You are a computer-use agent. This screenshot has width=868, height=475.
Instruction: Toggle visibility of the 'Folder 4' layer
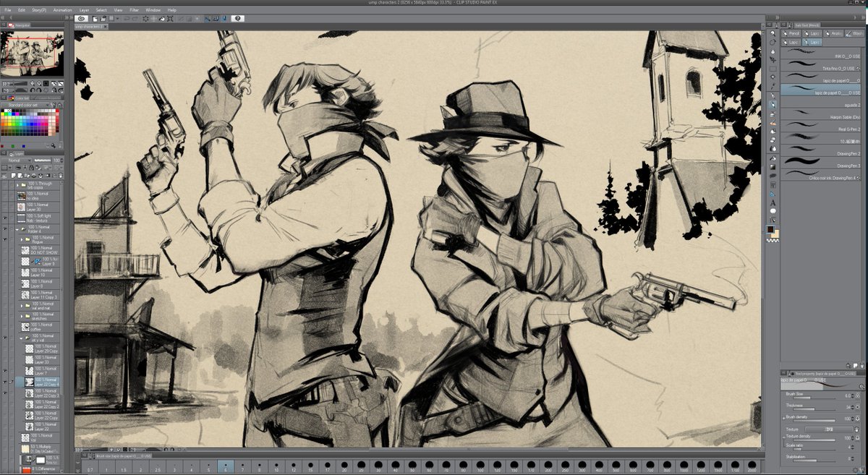(x=6, y=228)
